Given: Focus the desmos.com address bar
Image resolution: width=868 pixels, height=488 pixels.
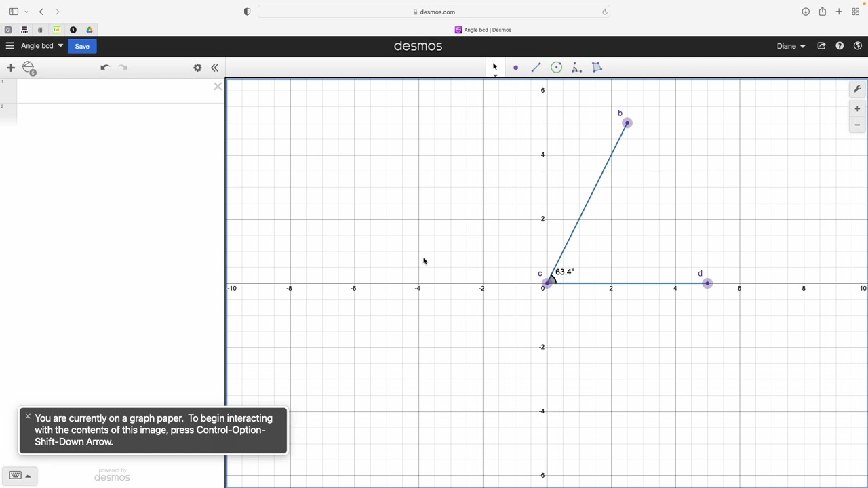Looking at the screenshot, I should coord(434,12).
